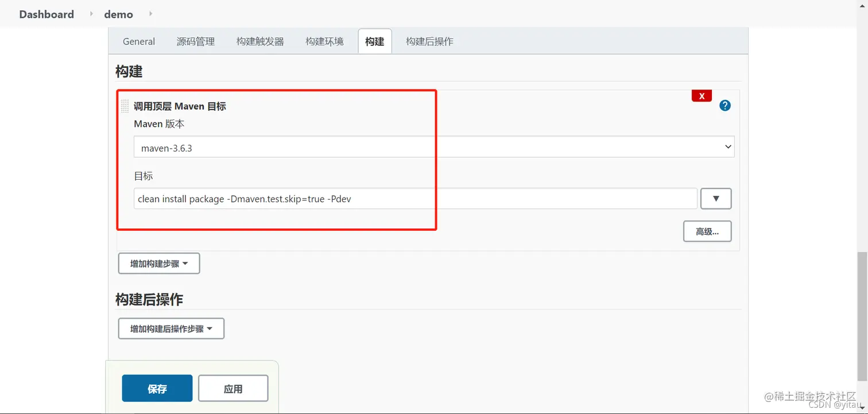Screen dimensions: 868x414
Task: Switch to the 构建后操作 tab
Action: [x=429, y=41]
